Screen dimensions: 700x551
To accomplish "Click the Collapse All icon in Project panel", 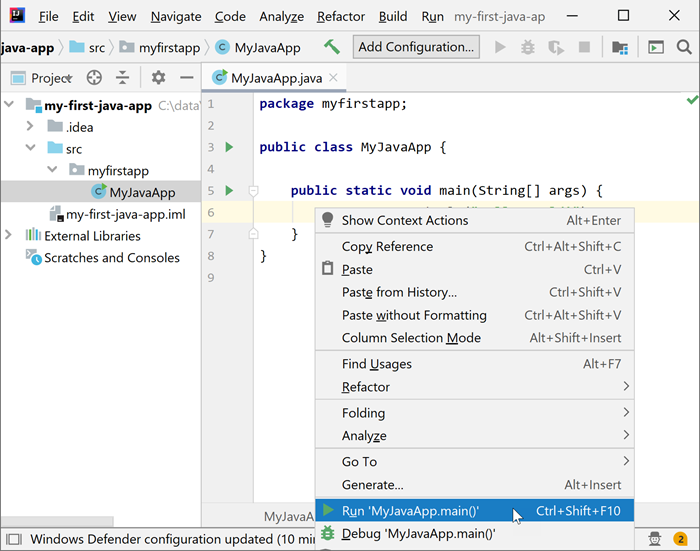I will (122, 78).
